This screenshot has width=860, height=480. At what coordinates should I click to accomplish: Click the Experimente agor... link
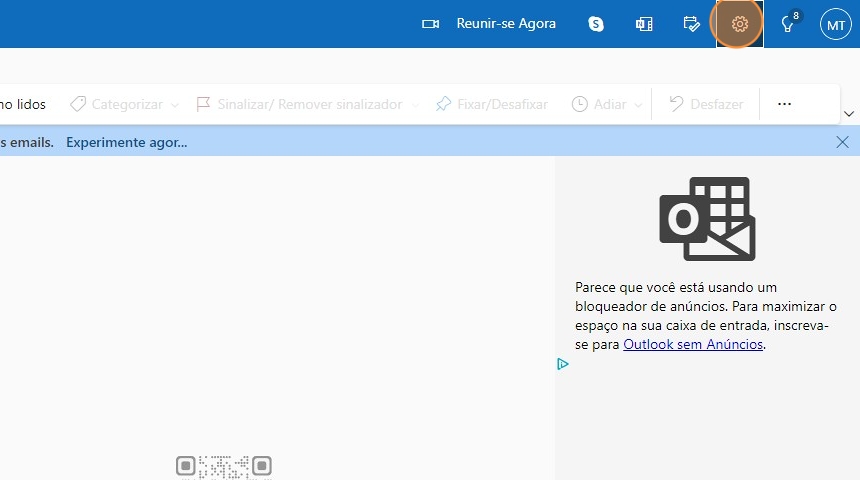click(x=126, y=142)
